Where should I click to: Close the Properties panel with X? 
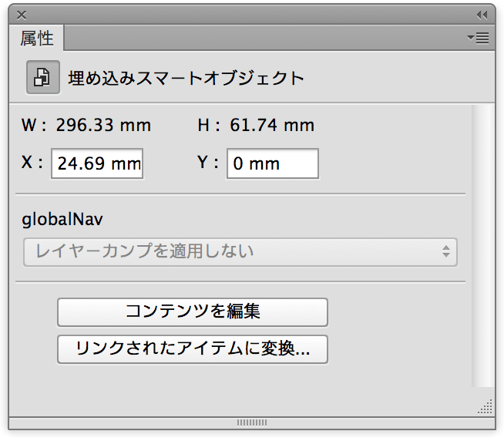(x=22, y=15)
